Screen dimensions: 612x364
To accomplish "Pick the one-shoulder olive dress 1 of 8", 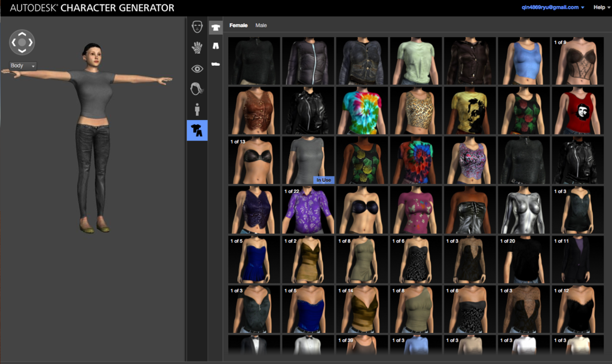I will point(362,260).
